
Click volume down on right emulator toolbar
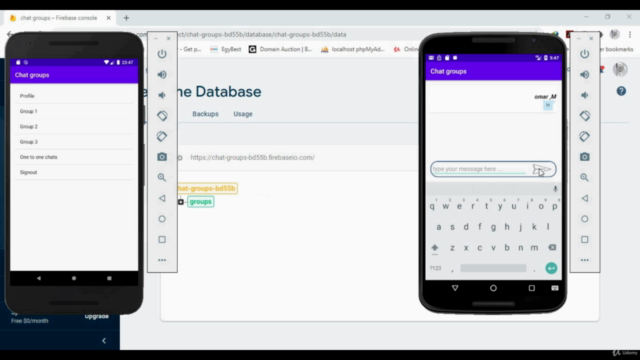[584, 95]
